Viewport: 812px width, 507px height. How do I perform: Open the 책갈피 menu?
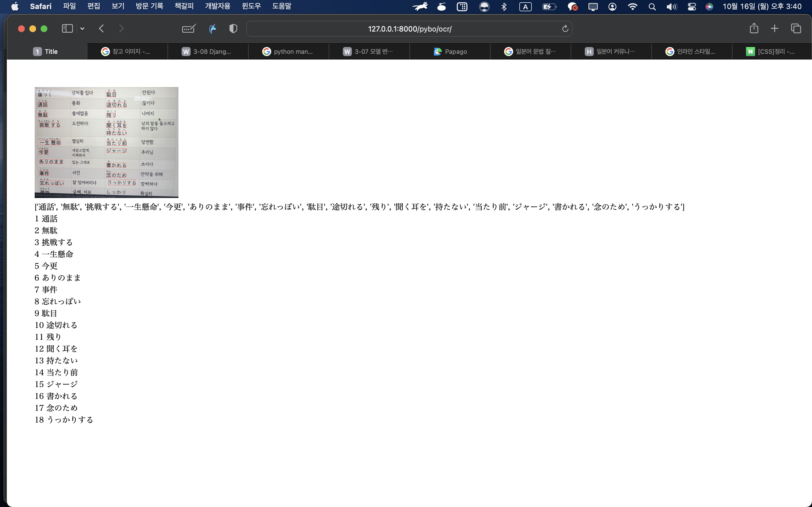(x=184, y=6)
